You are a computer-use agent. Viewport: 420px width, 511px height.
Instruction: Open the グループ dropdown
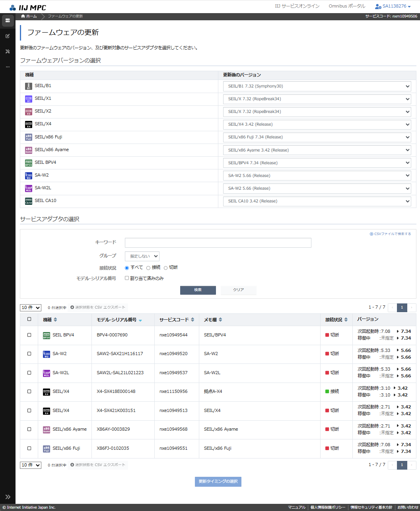[x=142, y=256]
